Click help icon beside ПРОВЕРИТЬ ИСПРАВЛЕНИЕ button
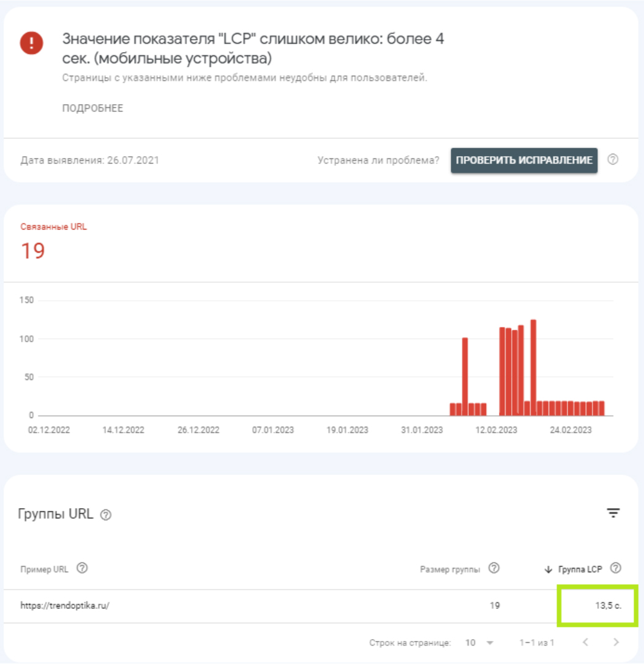644x666 pixels. coord(613,160)
